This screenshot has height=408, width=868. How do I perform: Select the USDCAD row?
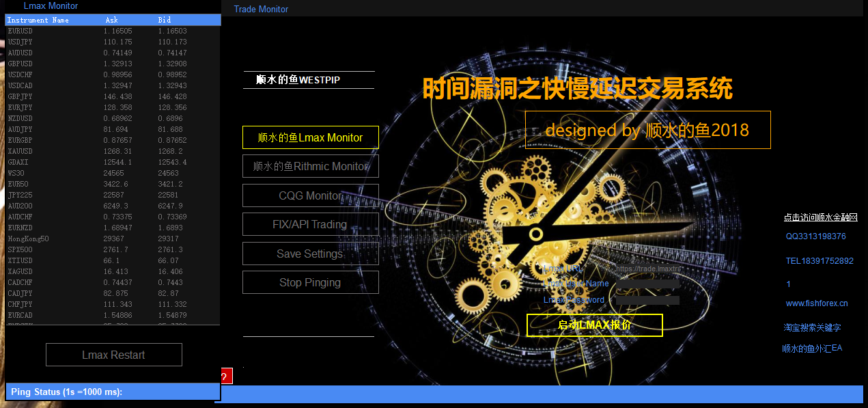pyautogui.click(x=113, y=85)
